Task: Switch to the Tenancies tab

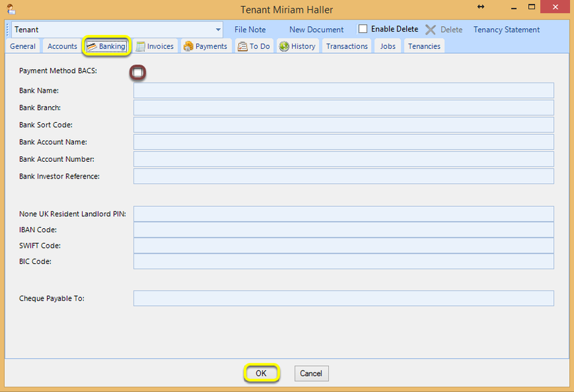Action: [x=424, y=46]
